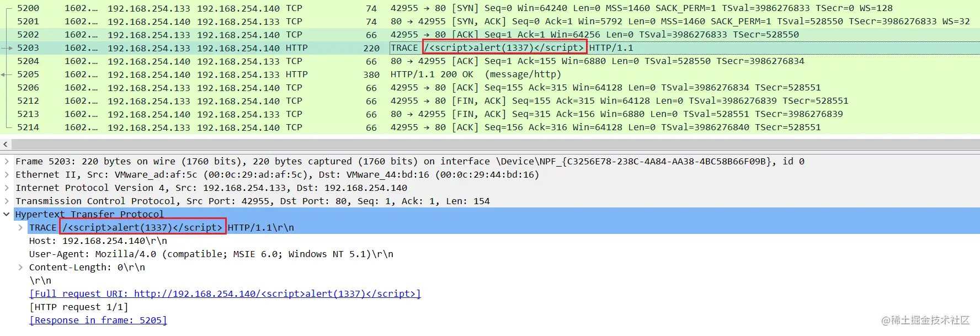Select packet 5212 FIN, ACK row

(x=490, y=101)
